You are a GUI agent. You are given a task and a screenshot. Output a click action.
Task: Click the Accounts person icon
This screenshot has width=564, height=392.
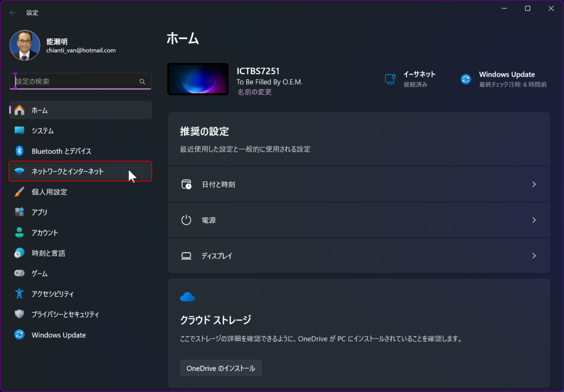point(19,233)
